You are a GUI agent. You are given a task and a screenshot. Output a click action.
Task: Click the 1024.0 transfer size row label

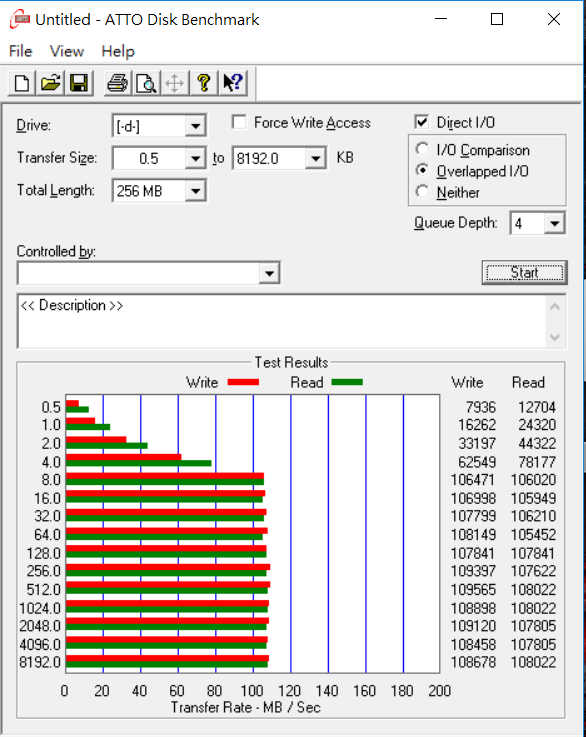pos(40,608)
